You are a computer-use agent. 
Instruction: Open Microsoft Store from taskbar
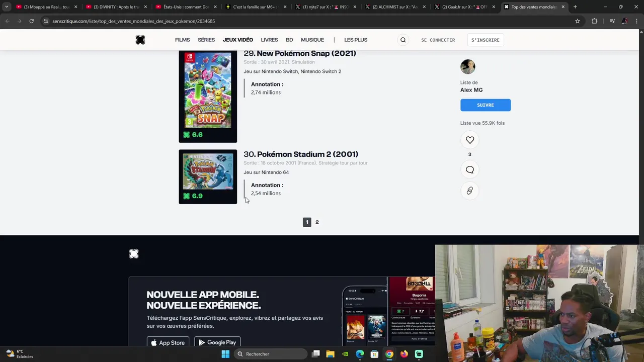coord(374,354)
